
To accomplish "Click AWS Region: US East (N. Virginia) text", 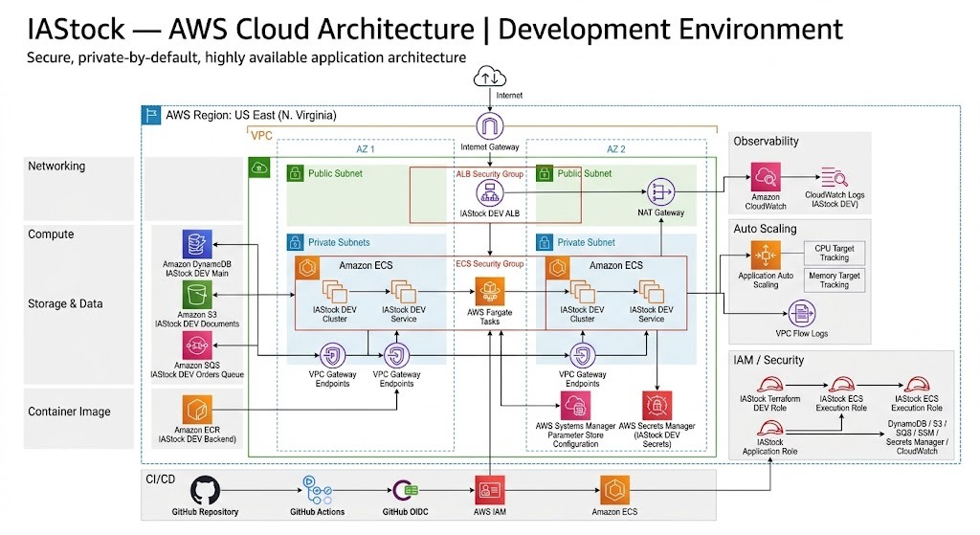I will coord(251,115).
